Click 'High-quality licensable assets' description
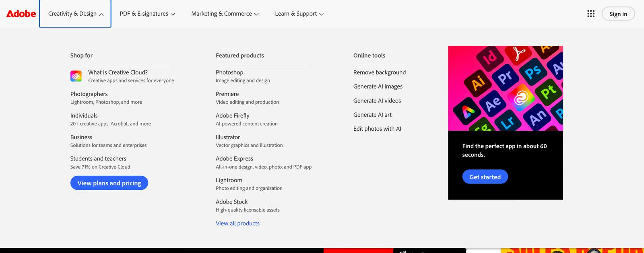This screenshot has height=253, width=644. [x=248, y=210]
